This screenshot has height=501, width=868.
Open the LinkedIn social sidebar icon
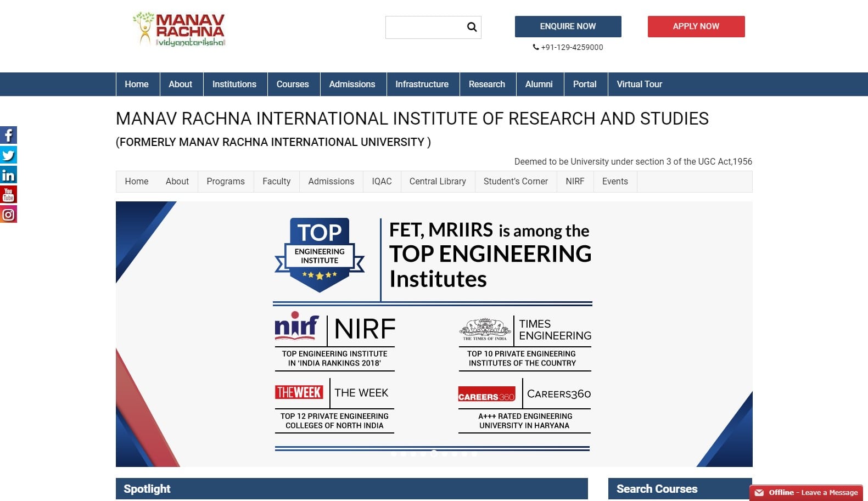click(8, 174)
